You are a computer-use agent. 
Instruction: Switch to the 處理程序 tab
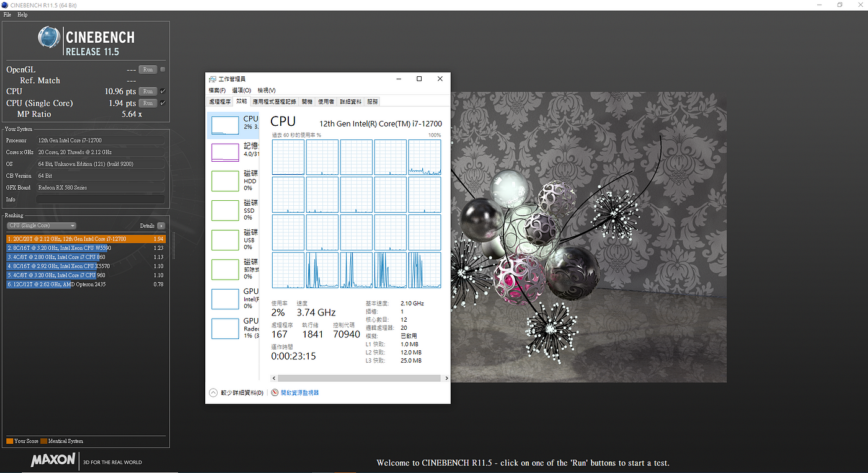219,102
